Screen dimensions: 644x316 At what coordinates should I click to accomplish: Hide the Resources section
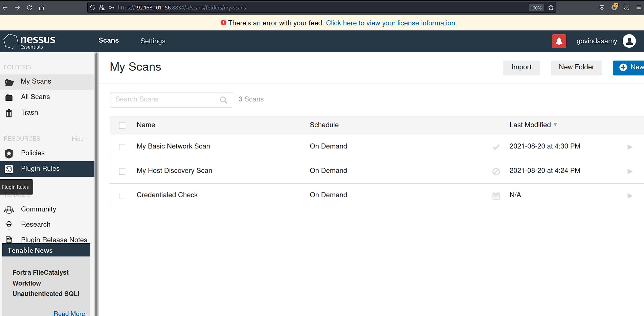(x=77, y=139)
